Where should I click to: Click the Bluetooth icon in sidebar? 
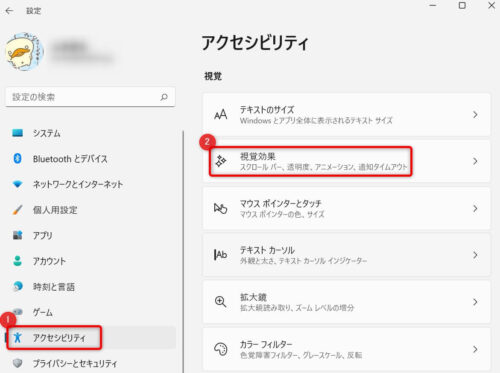17,158
